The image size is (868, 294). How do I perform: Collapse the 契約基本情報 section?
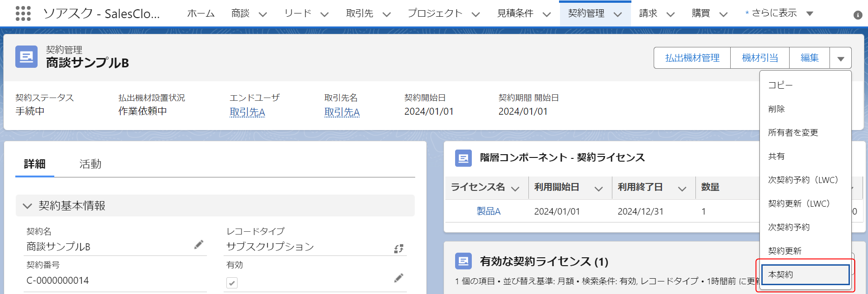point(27,206)
